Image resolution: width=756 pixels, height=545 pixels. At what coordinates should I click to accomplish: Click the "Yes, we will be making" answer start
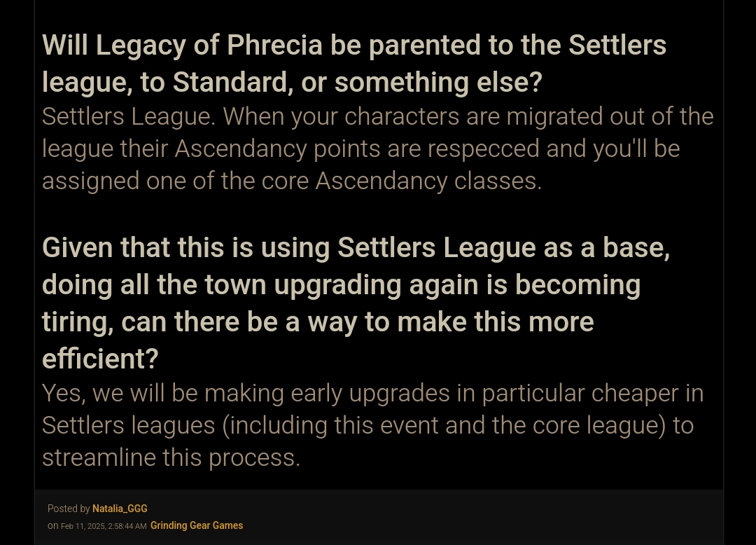point(163,394)
